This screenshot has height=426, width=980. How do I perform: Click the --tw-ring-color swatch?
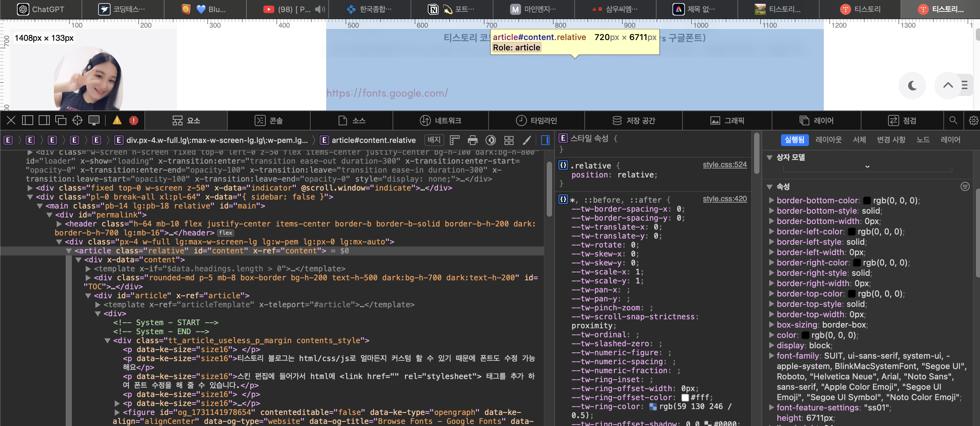pos(653,407)
